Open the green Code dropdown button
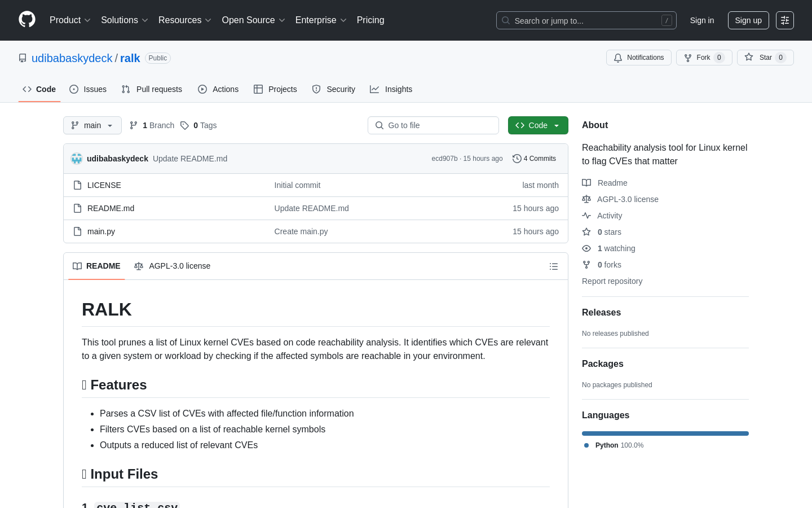The width and height of the screenshot is (812, 508). 538,125
